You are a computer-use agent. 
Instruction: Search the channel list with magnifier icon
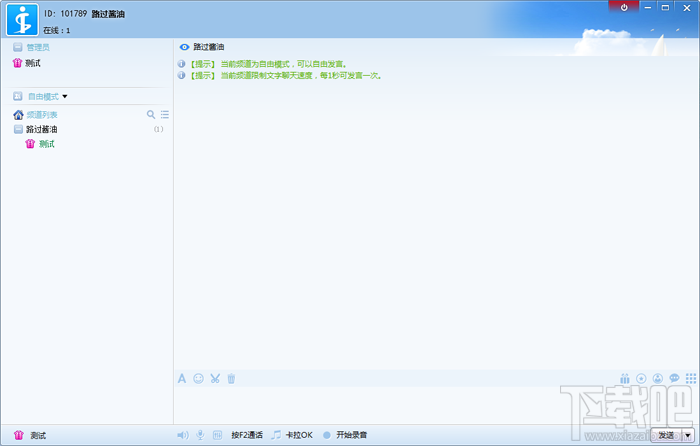click(151, 114)
